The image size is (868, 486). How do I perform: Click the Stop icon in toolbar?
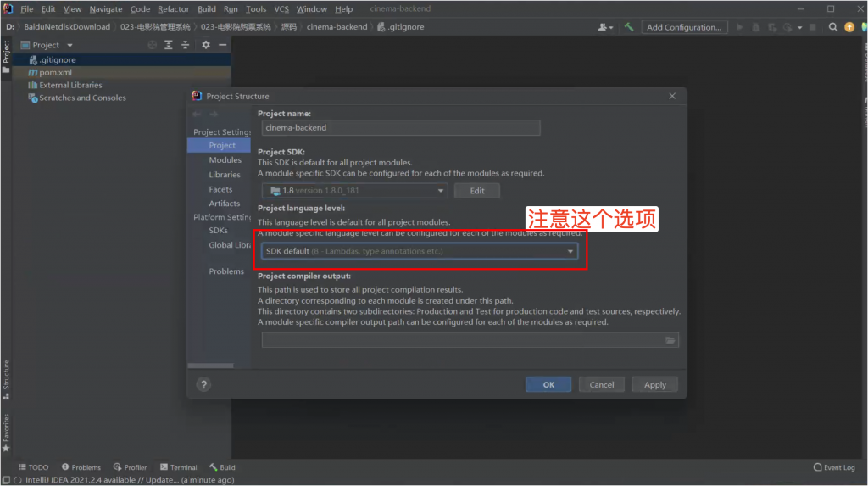pyautogui.click(x=813, y=26)
